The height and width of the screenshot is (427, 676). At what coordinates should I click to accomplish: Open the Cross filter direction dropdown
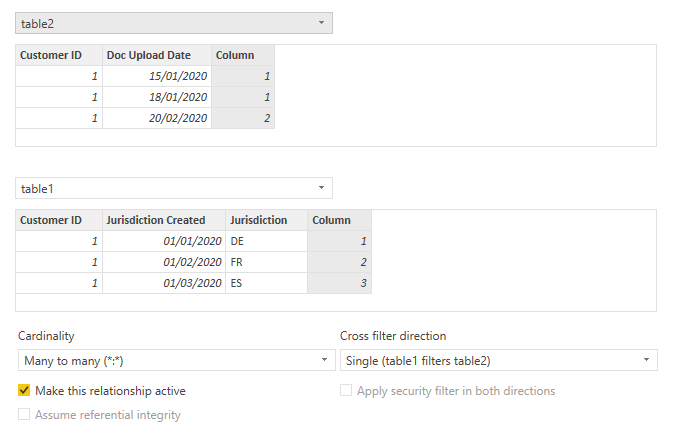tap(499, 360)
